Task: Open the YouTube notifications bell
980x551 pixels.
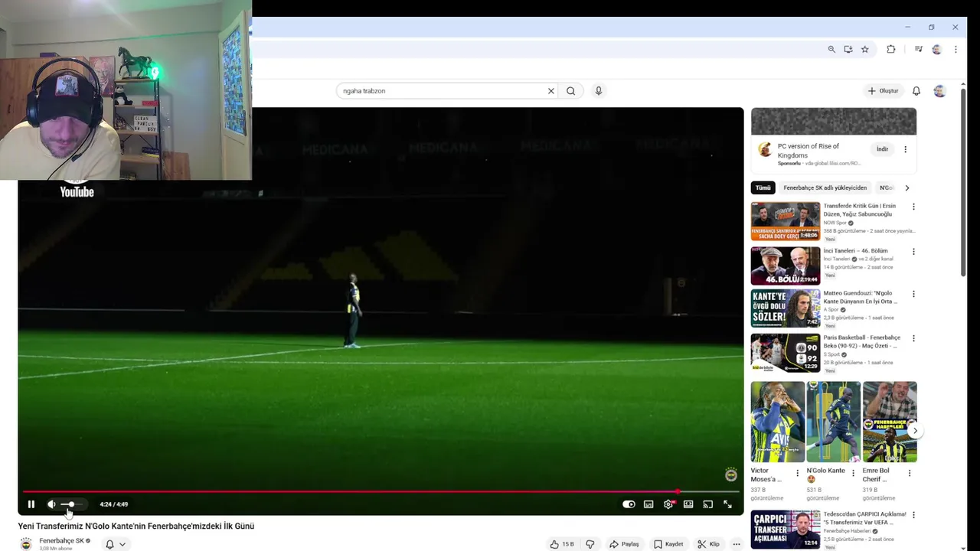Action: coord(916,91)
